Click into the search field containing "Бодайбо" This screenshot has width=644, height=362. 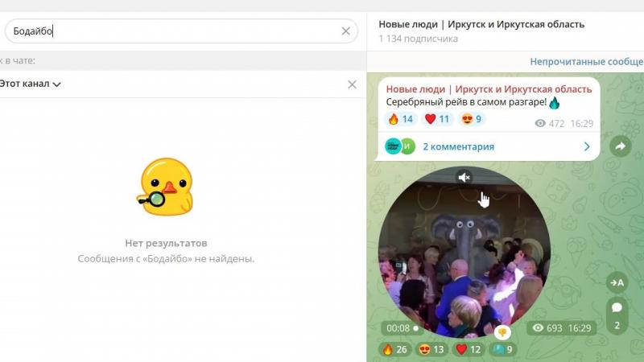(x=177, y=31)
